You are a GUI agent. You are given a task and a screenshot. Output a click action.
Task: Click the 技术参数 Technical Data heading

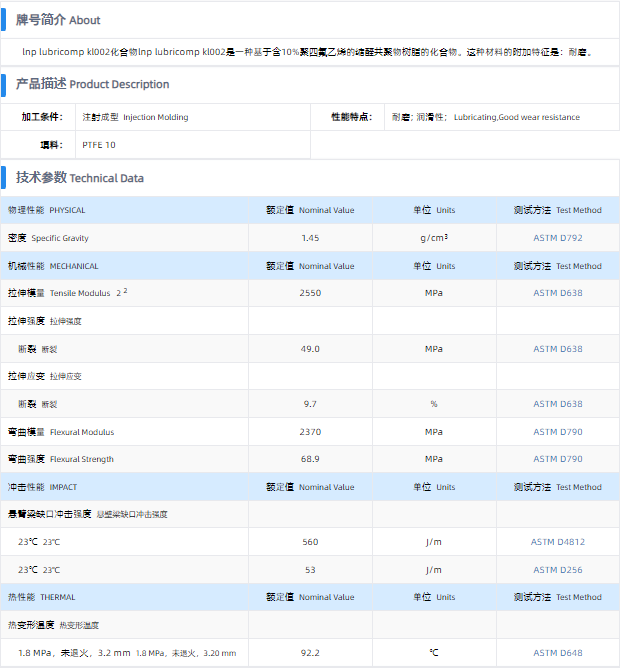[x=79, y=178]
